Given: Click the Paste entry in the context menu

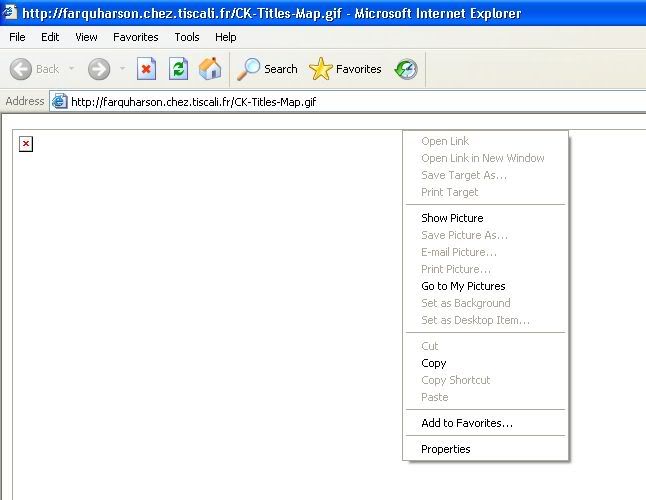Looking at the screenshot, I should 485,397.
